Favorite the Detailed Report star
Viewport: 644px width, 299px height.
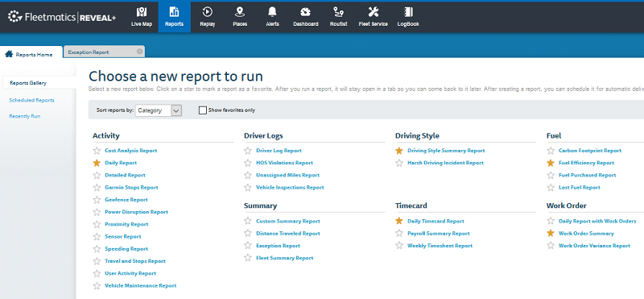point(97,175)
